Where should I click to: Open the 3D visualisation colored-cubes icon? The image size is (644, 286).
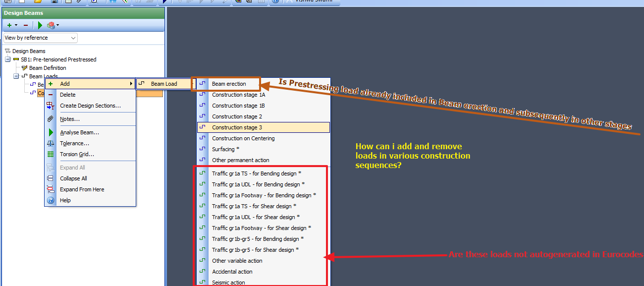(52, 25)
